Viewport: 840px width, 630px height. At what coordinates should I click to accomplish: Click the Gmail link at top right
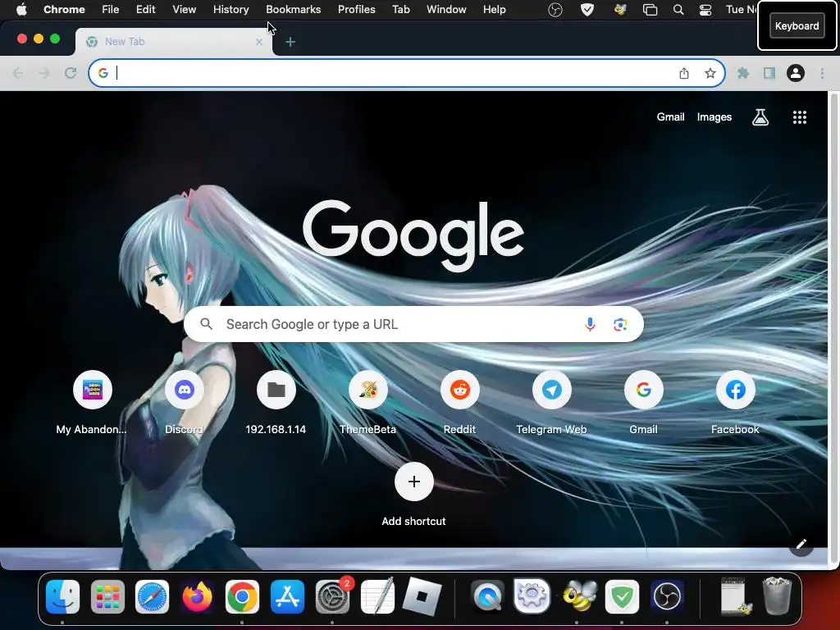670,116
